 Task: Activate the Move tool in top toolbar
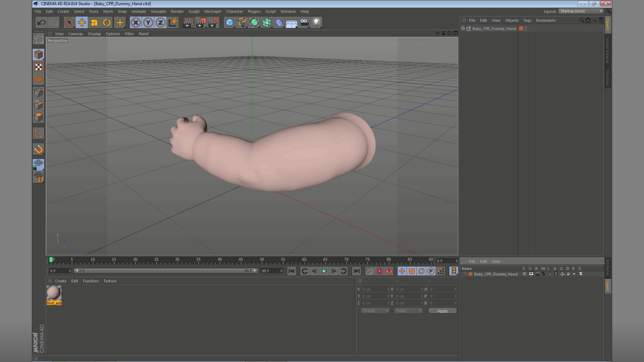tap(82, 23)
